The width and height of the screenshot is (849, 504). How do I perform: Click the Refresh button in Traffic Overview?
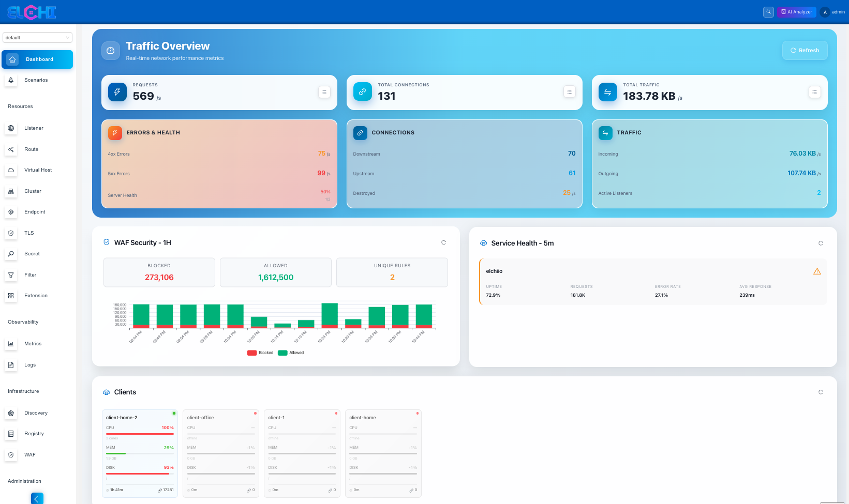tap(805, 50)
